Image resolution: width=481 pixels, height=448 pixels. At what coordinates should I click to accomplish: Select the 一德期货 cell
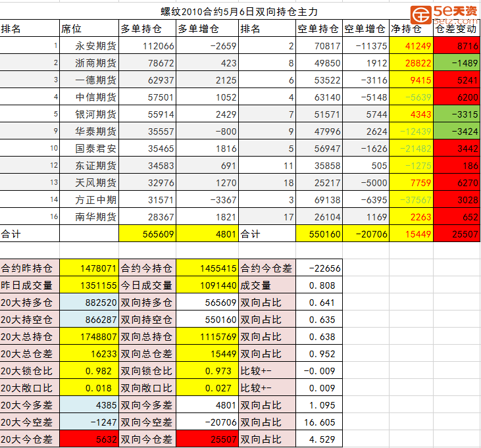(x=89, y=80)
